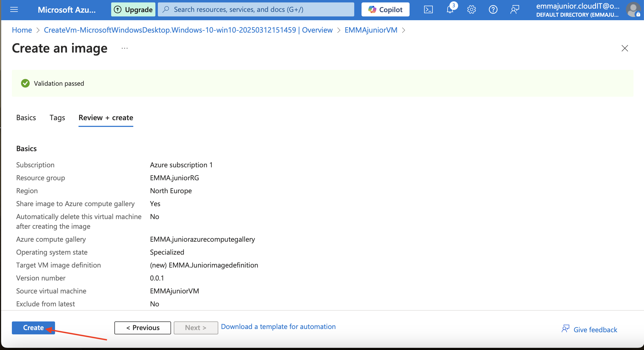644x350 pixels.
Task: Click 'Share image to Azure compute gallery' label
Action: (75, 204)
